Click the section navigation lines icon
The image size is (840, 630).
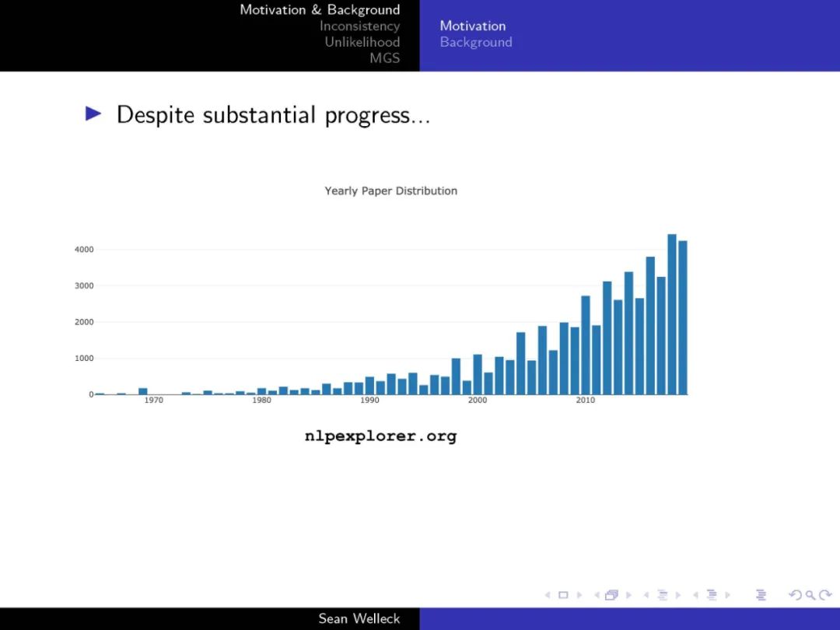click(711, 596)
